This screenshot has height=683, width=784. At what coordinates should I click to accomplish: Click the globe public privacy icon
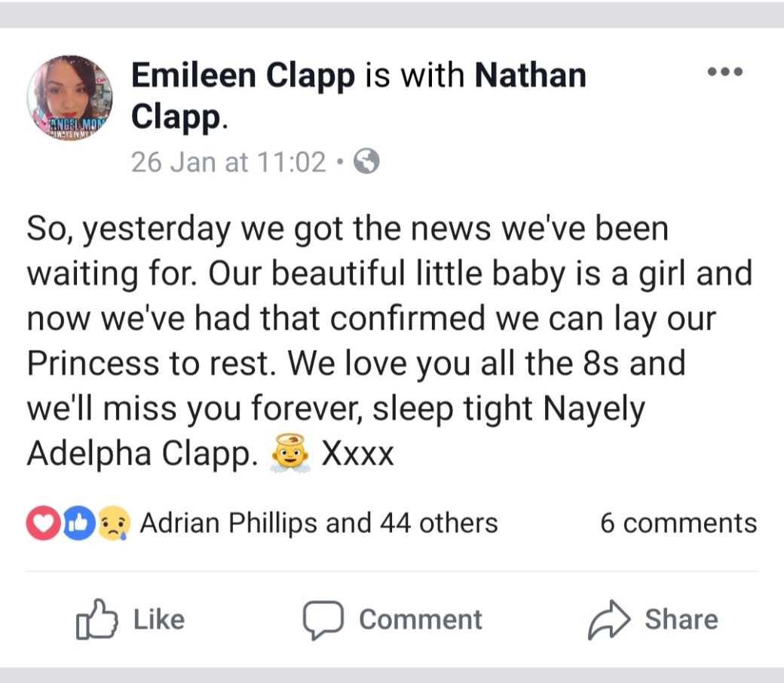(366, 161)
